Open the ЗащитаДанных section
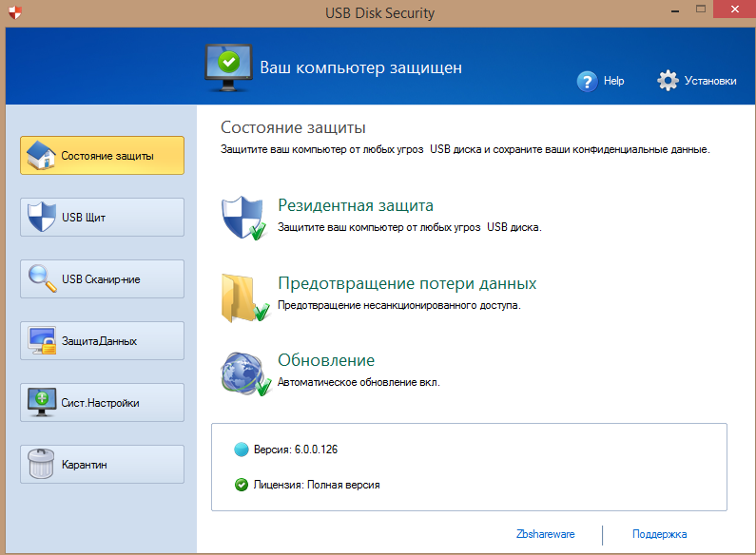The image size is (756, 555). click(x=102, y=340)
